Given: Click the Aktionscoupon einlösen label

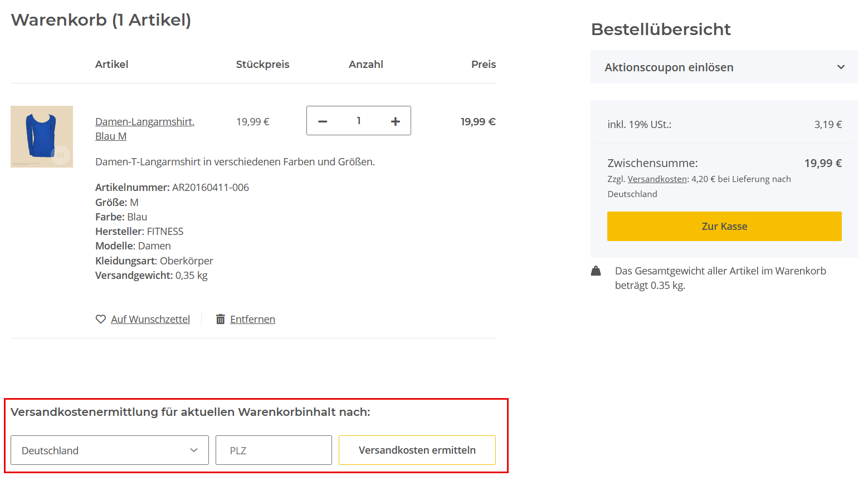Looking at the screenshot, I should pos(669,67).
